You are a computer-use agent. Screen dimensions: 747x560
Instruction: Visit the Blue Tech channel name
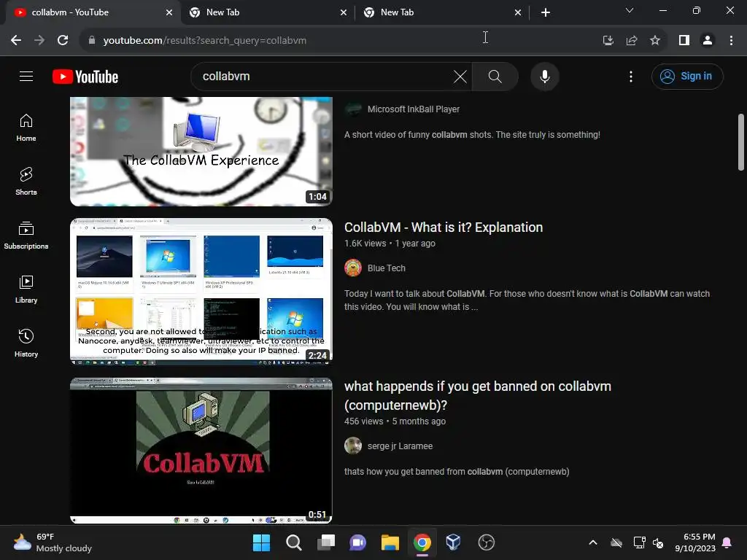click(387, 268)
